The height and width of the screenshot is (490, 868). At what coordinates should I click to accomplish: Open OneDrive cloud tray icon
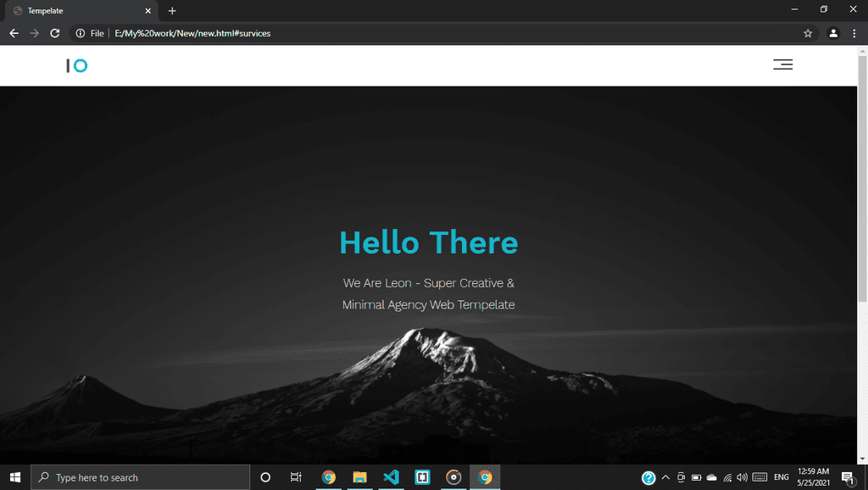tap(712, 477)
